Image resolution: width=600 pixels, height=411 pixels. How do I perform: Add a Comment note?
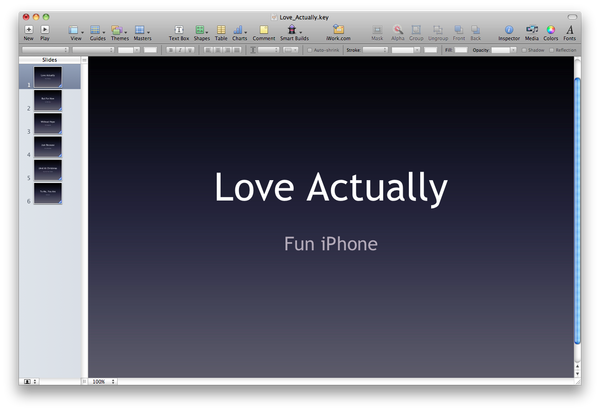tap(264, 33)
